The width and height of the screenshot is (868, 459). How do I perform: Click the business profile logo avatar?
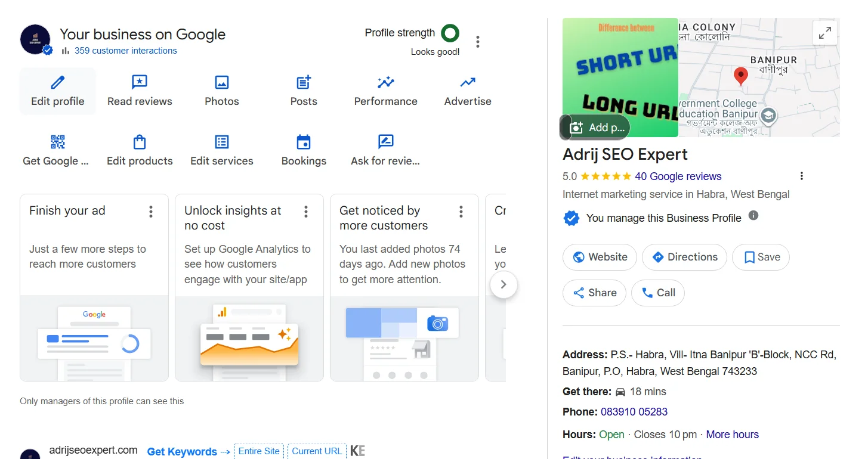tap(35, 39)
